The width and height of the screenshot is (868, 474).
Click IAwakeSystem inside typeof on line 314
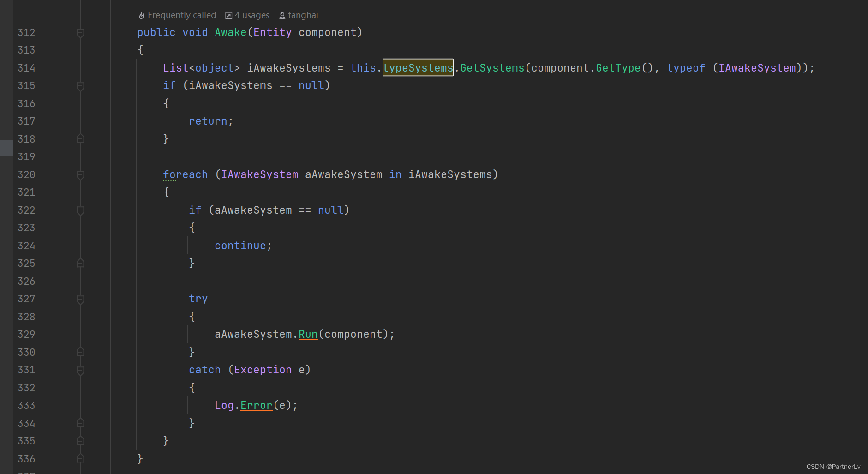[x=757, y=68]
